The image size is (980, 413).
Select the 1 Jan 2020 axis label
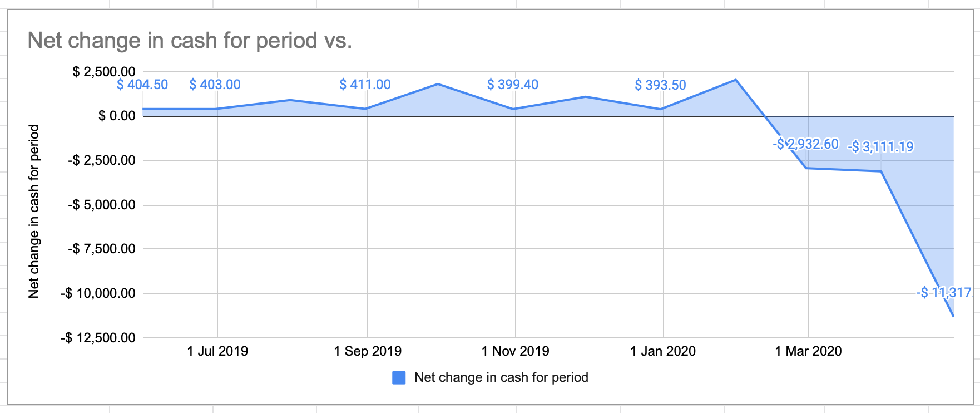point(663,351)
